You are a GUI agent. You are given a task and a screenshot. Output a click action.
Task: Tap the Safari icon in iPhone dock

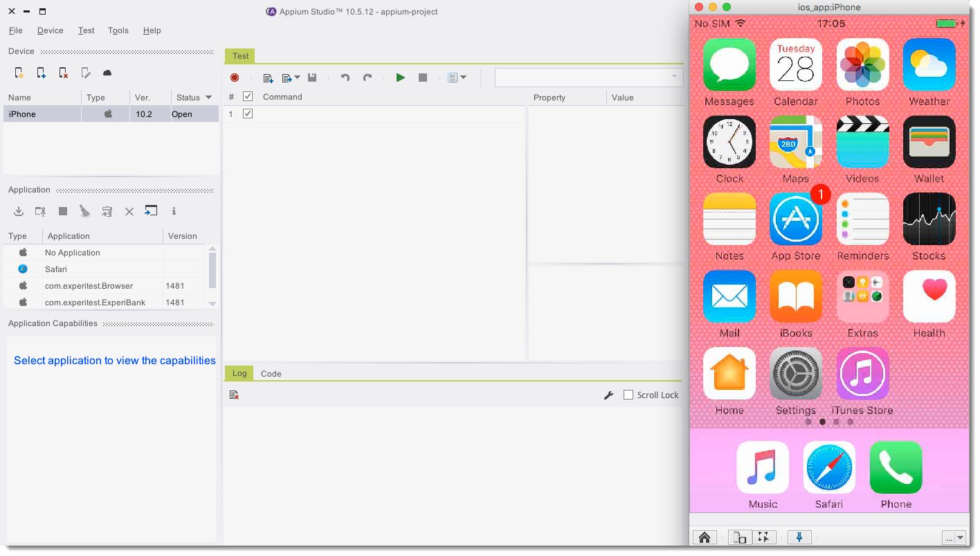(829, 467)
